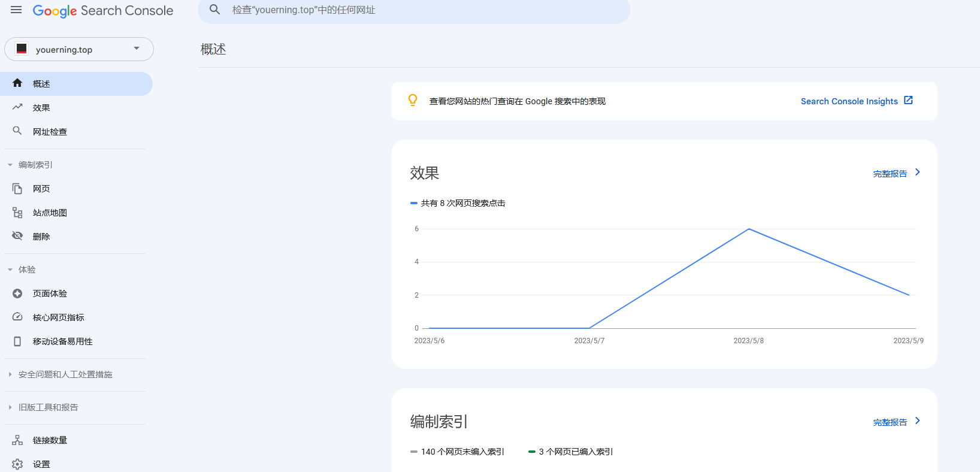
Task: Focus the URL inspection search field
Action: [414, 10]
